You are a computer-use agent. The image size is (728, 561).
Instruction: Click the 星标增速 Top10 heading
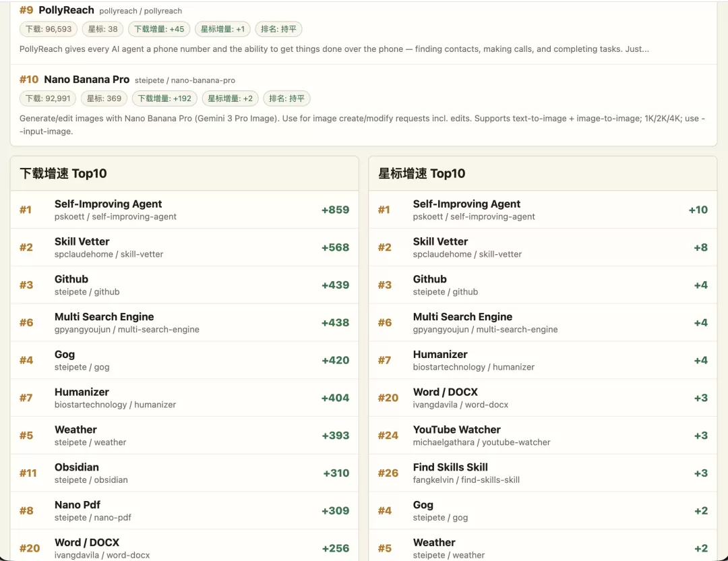[x=421, y=173]
